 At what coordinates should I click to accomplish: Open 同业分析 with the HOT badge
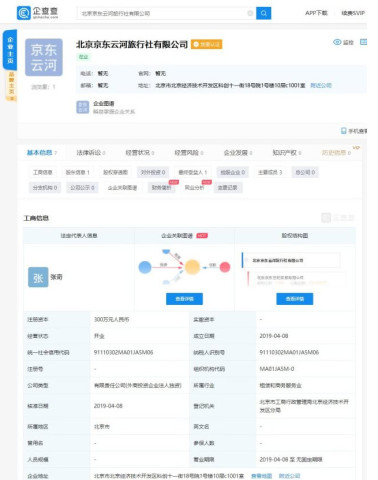[195, 188]
